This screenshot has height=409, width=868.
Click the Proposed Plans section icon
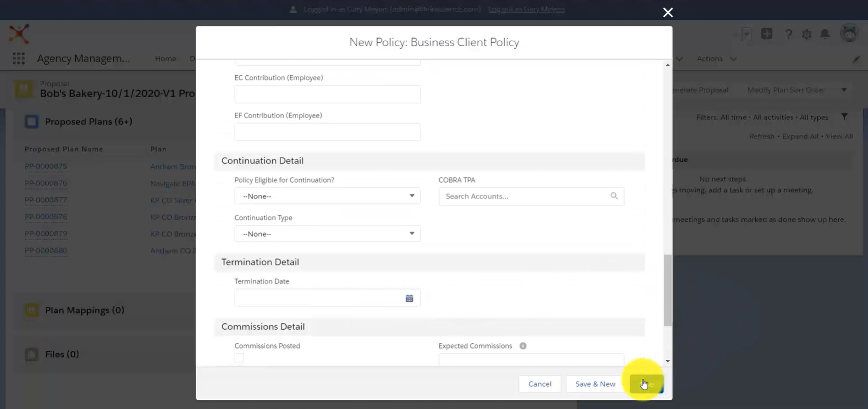pos(32,122)
